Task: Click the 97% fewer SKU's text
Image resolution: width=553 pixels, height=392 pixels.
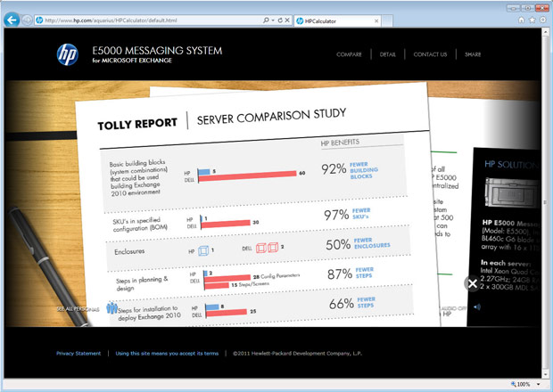Action: click(x=347, y=214)
